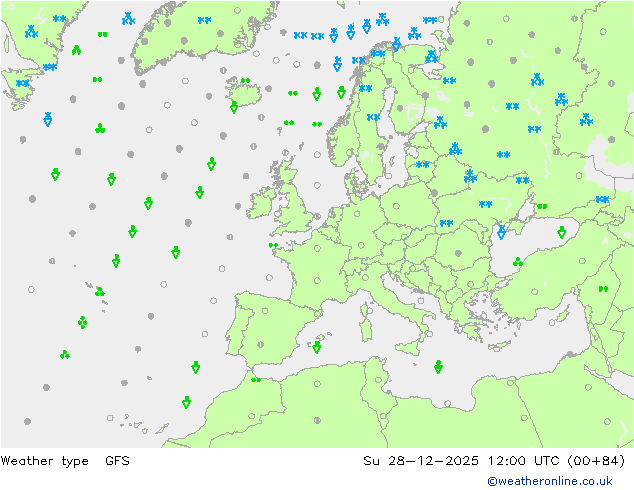This screenshot has height=490, width=634.
Task: Click green trefoil symbol over the Azores
Action: (99, 291)
